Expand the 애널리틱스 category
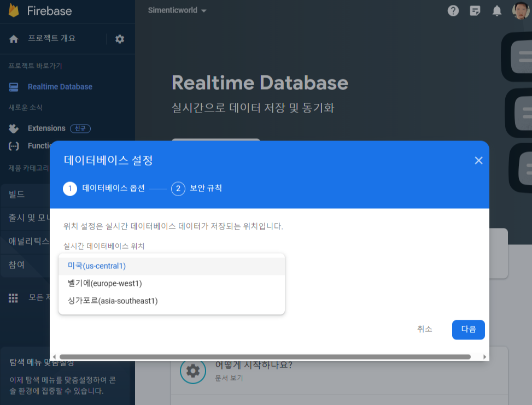Screen dimensions: 532x405 [x=26, y=242]
